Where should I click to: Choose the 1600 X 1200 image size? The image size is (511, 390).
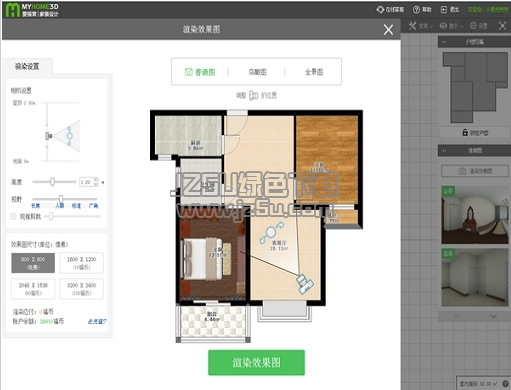(81, 263)
